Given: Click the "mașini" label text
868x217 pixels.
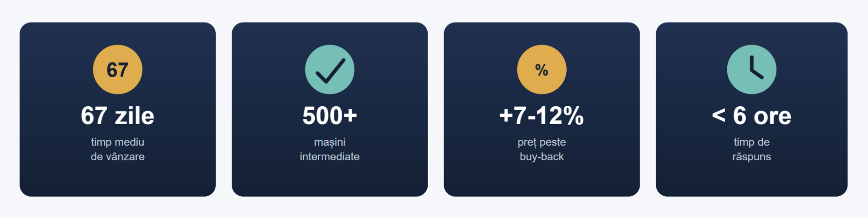Looking at the screenshot, I should [330, 142].
